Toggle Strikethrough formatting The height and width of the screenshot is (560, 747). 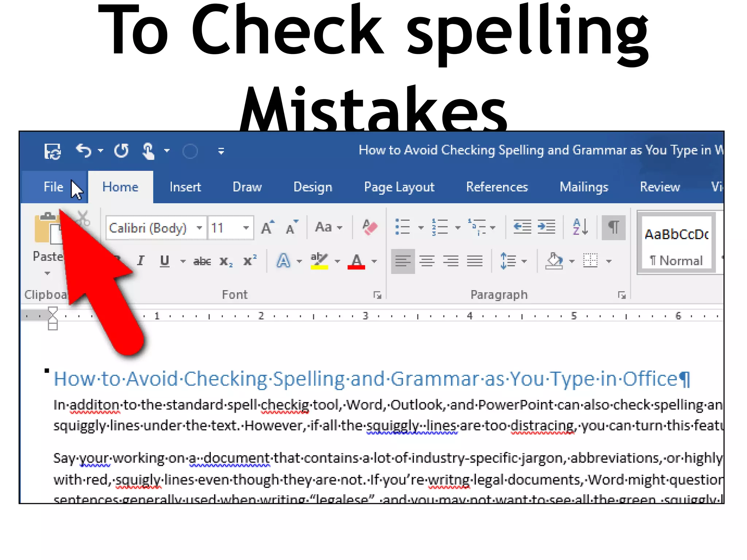(202, 261)
